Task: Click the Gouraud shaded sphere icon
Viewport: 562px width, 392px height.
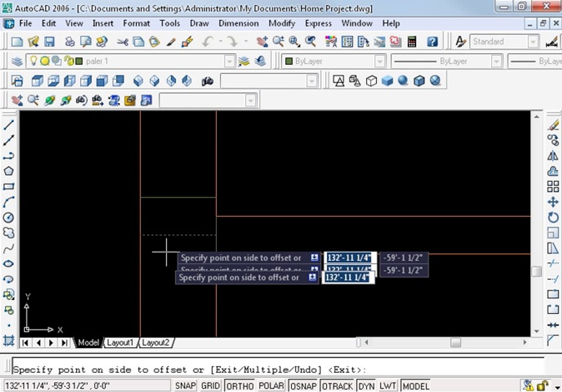Action: pyautogui.click(x=403, y=80)
